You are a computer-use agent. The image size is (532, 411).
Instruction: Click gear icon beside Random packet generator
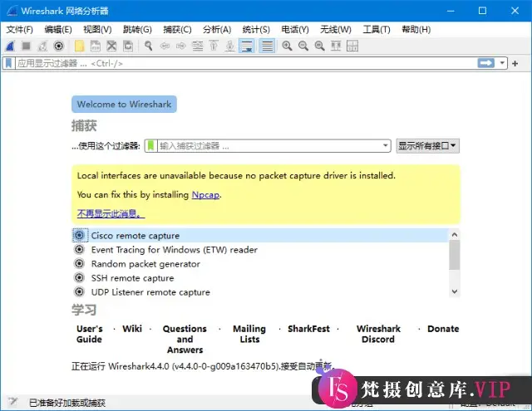[80, 263]
